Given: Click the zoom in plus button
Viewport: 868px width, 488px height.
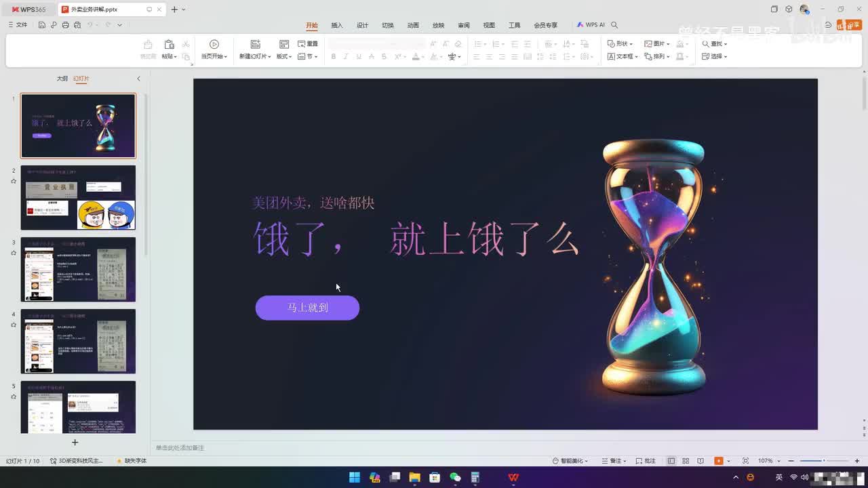Looking at the screenshot, I should 856,461.
